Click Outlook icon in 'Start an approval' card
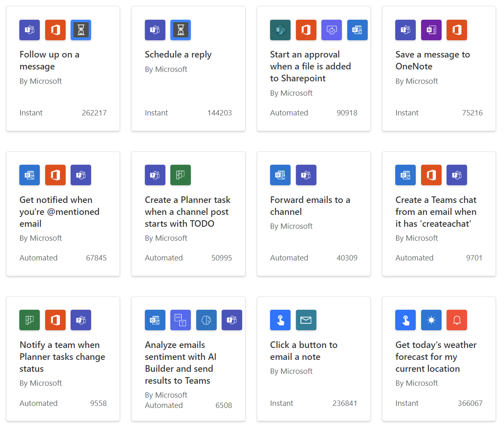Image resolution: width=504 pixels, height=426 pixels. (357, 30)
